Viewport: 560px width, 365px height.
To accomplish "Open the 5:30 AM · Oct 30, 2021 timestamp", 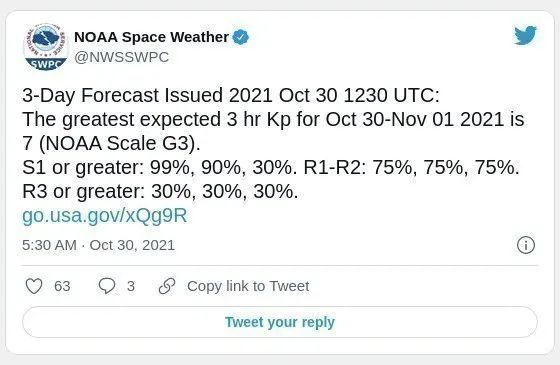I will [x=99, y=245].
